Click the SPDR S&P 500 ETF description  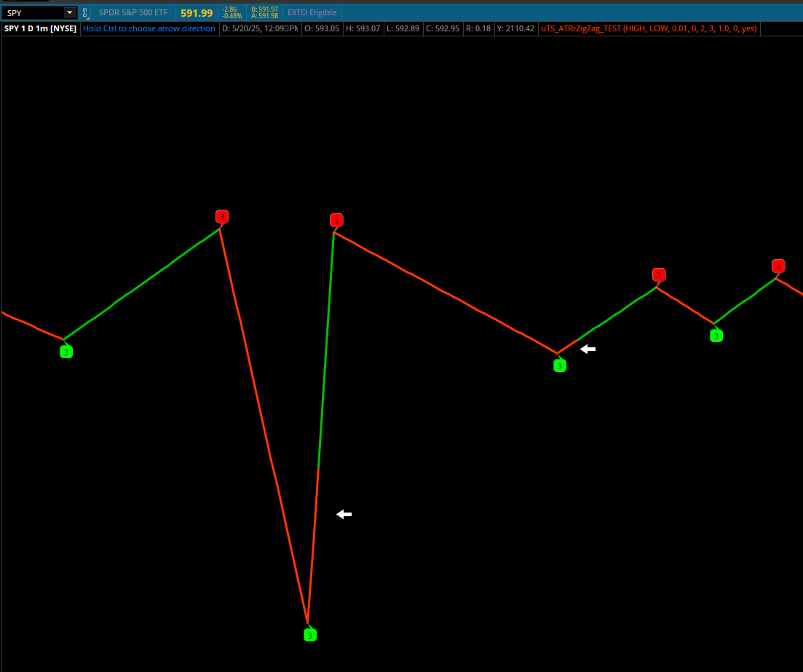coord(133,12)
